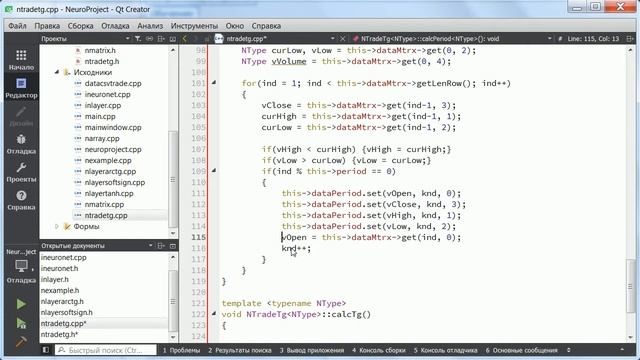Click the filter tree funnel icon
The image size is (640, 360).
[138, 39]
